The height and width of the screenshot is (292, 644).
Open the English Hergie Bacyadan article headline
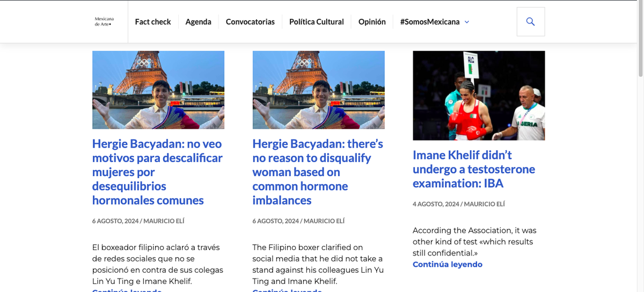tap(318, 172)
